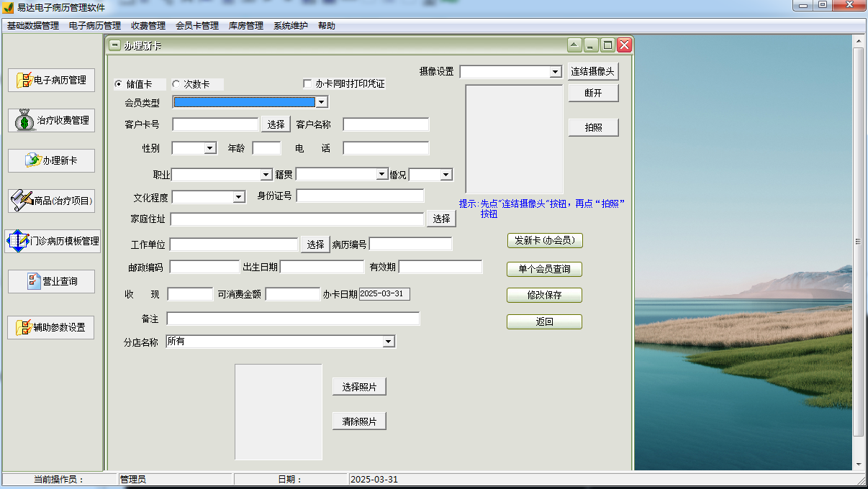Viewport: 868px width, 489px height.
Task: Open 商品(治疗项目) management
Action: coord(51,201)
